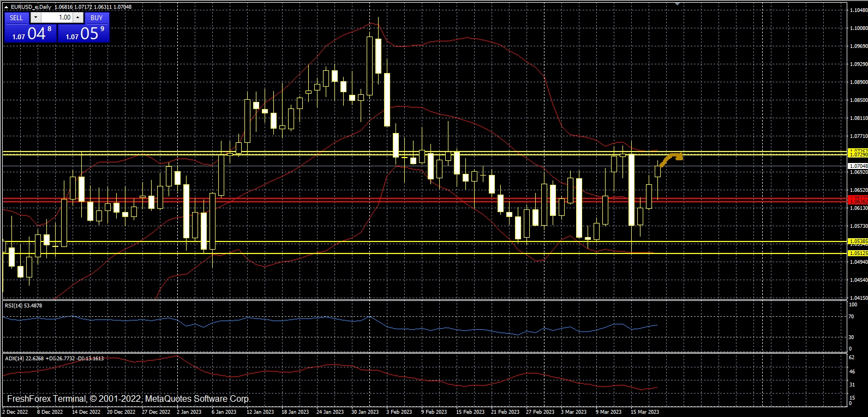Screen dimensions: 868x417
Task: Increase lot volume with up arrow
Action: click(78, 17)
